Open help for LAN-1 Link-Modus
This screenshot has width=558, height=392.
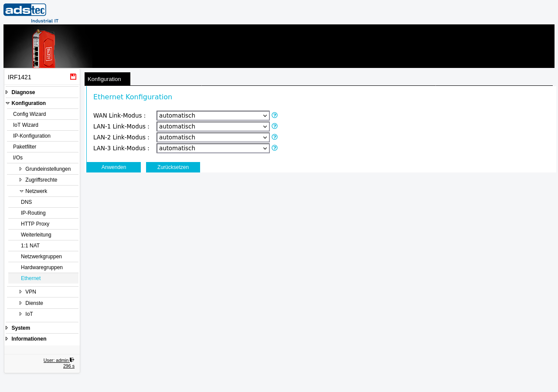[275, 126]
